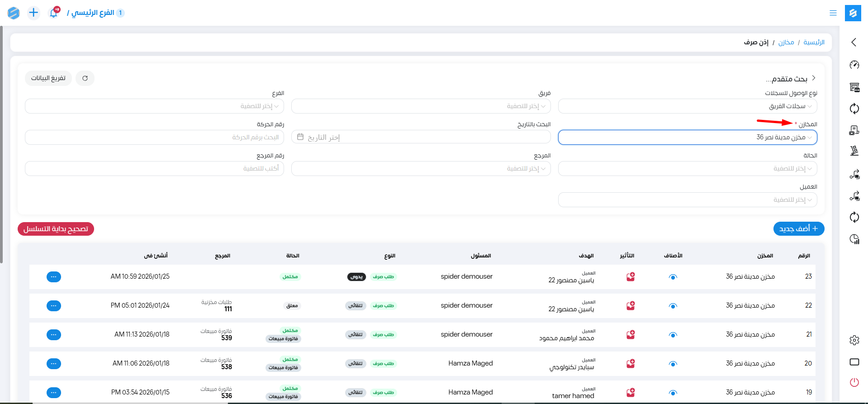Click the refresh icon beside clear data
The height and width of the screenshot is (404, 868).
tap(85, 78)
